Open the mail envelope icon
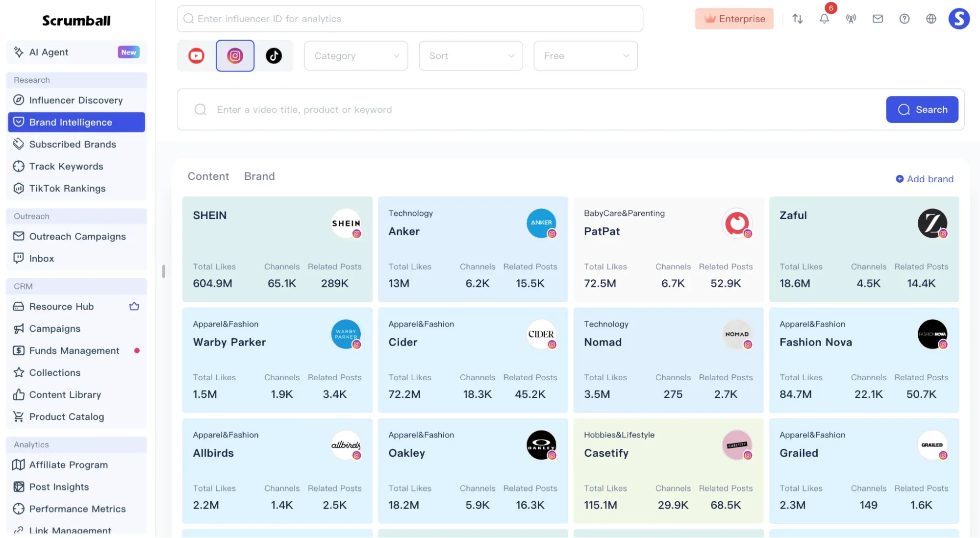Screen dimensions: 980x538 click(878, 19)
